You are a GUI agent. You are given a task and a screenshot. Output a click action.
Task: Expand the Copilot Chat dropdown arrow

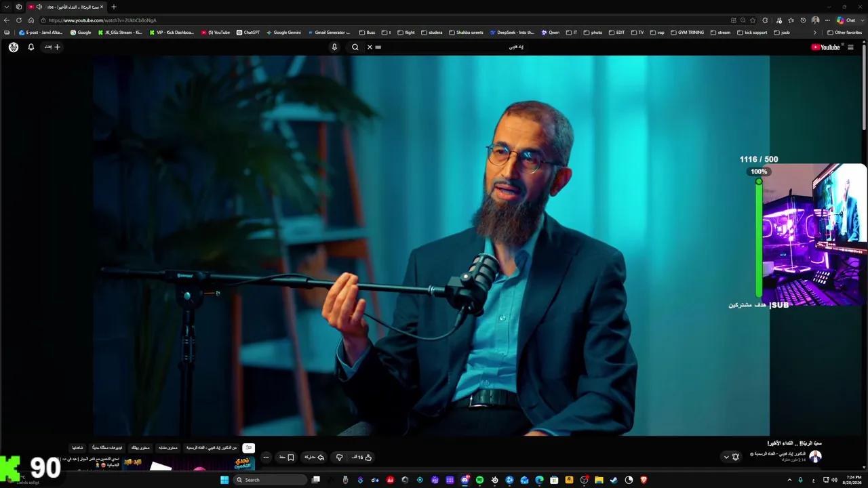tap(861, 20)
